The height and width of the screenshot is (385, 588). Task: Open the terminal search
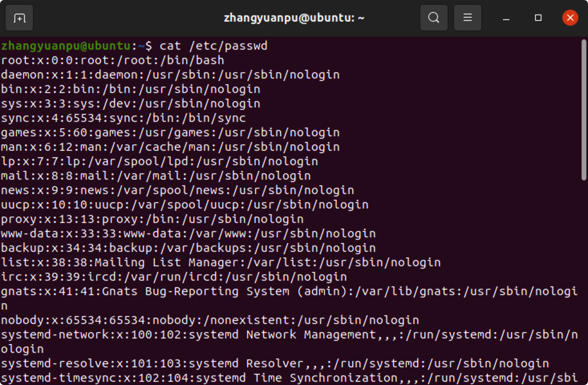pos(434,18)
